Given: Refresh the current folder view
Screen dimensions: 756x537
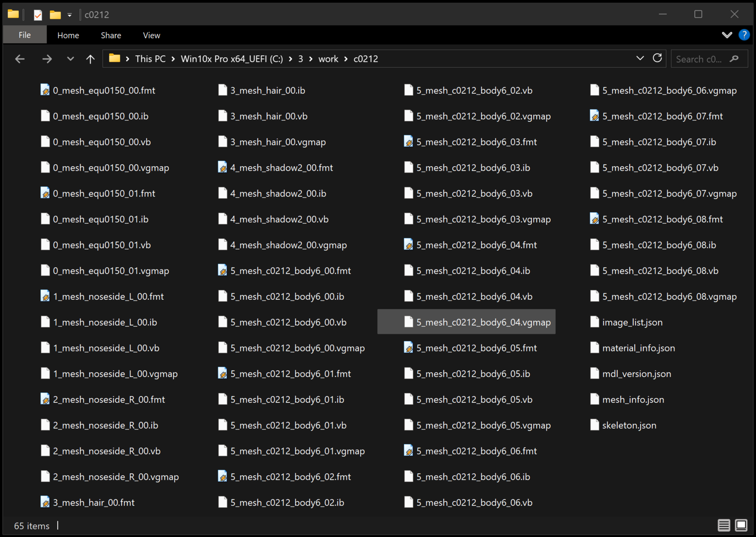Looking at the screenshot, I should point(657,58).
